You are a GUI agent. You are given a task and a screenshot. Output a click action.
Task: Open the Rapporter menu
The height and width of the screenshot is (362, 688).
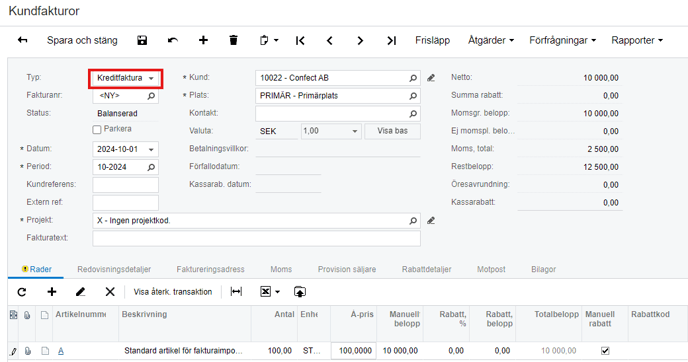pos(637,40)
